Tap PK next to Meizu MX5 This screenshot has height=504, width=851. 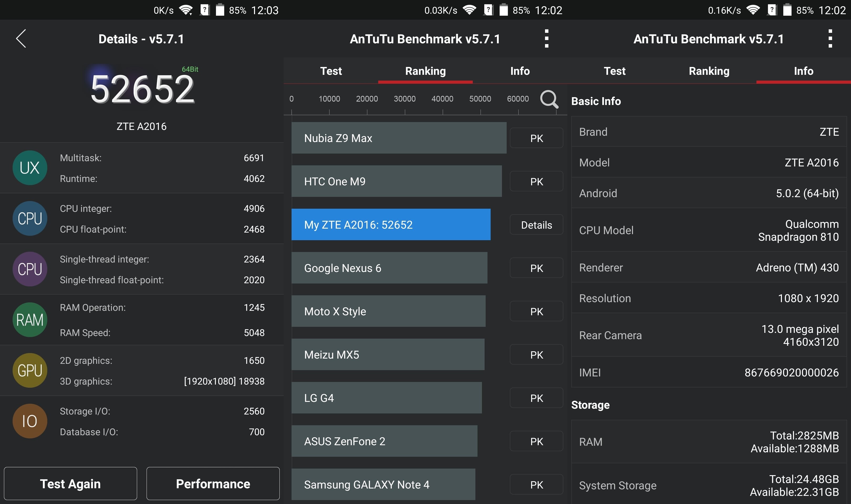click(536, 355)
